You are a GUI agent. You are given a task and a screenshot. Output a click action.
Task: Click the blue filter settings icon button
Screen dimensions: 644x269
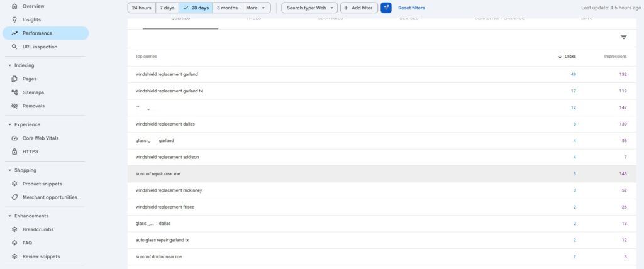click(386, 8)
